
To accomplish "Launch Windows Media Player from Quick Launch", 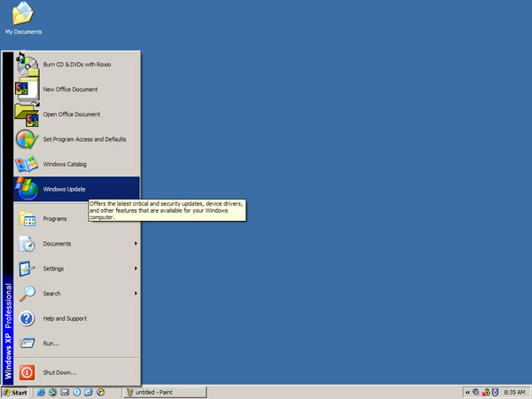I will click(x=100, y=393).
